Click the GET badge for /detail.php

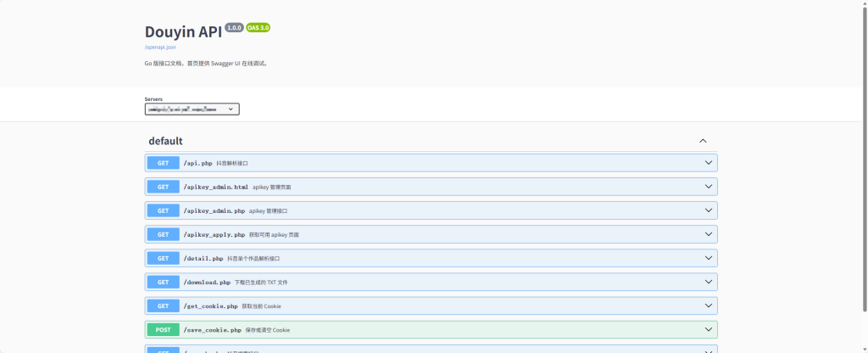pyautogui.click(x=164, y=258)
